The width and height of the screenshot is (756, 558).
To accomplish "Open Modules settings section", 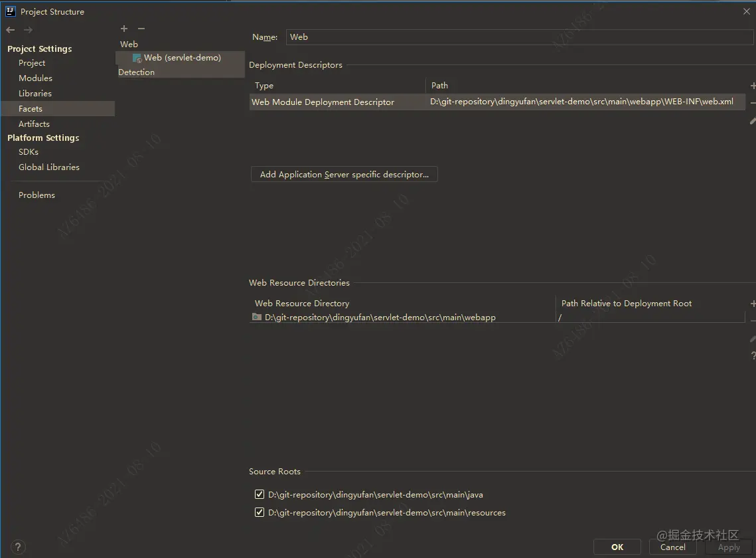I will pos(35,78).
